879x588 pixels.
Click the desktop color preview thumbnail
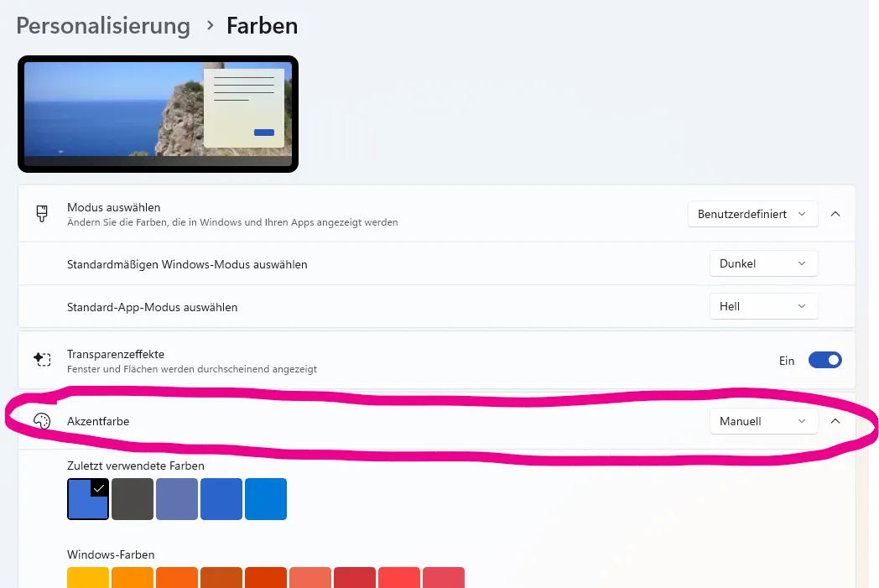click(x=158, y=114)
